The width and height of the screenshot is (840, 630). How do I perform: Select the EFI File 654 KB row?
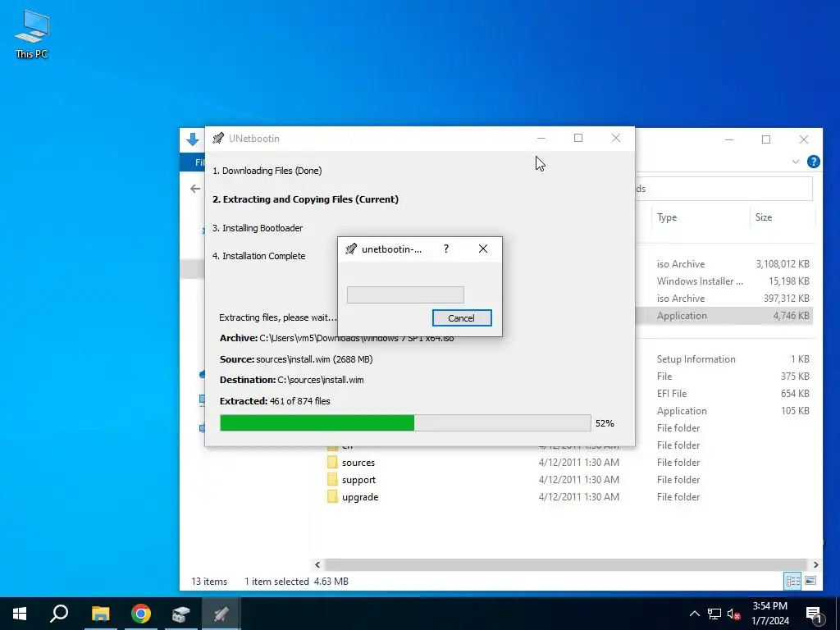724,393
